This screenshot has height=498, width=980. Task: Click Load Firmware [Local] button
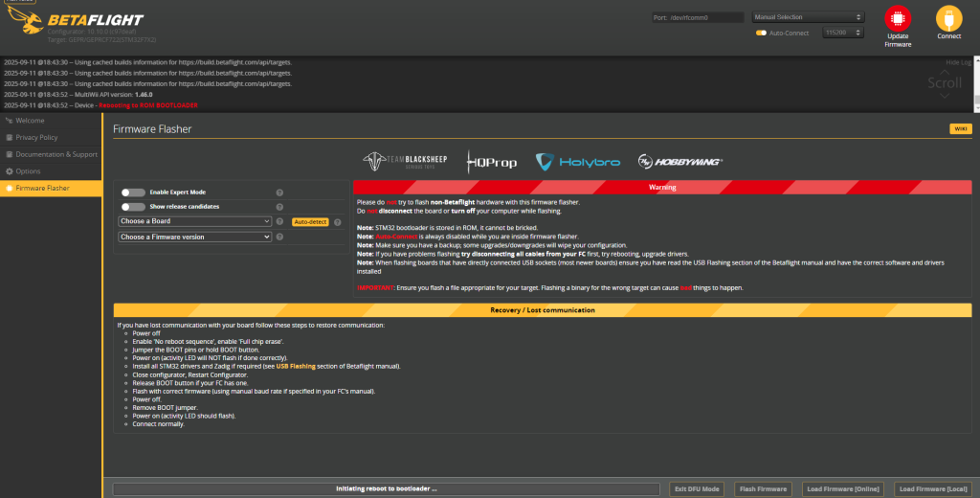932,489
